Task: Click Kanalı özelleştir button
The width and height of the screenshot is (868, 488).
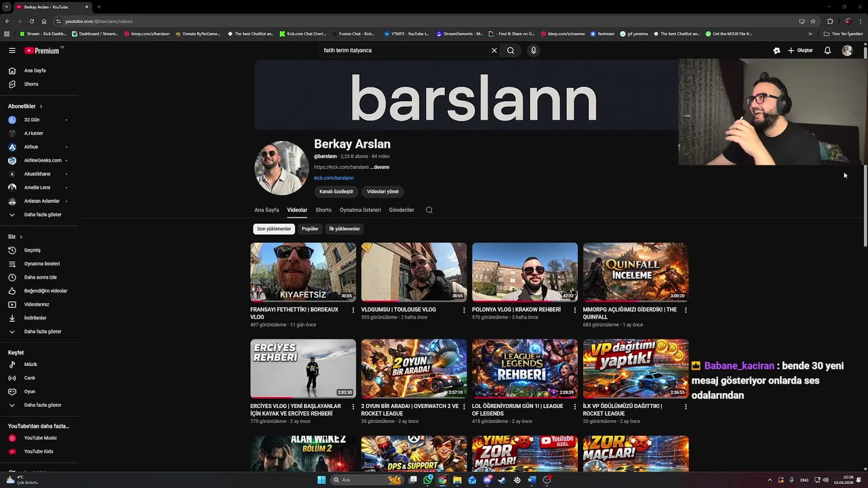Action: (336, 192)
